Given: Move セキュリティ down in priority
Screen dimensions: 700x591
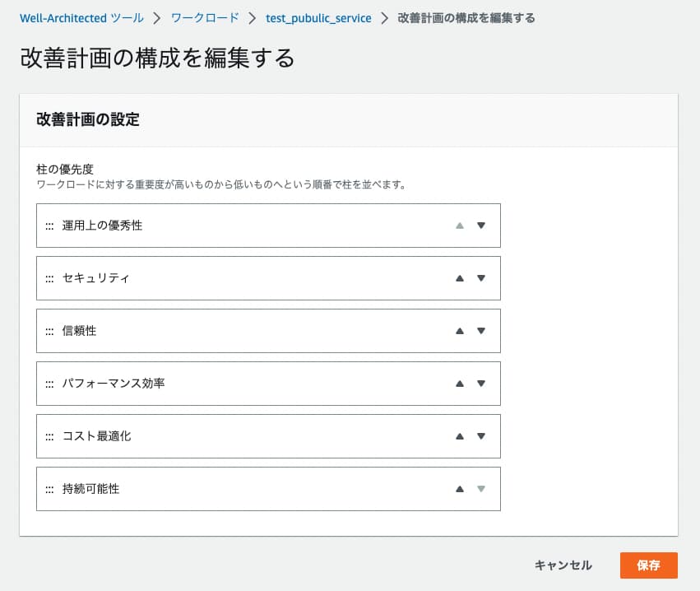Looking at the screenshot, I should 481,278.
